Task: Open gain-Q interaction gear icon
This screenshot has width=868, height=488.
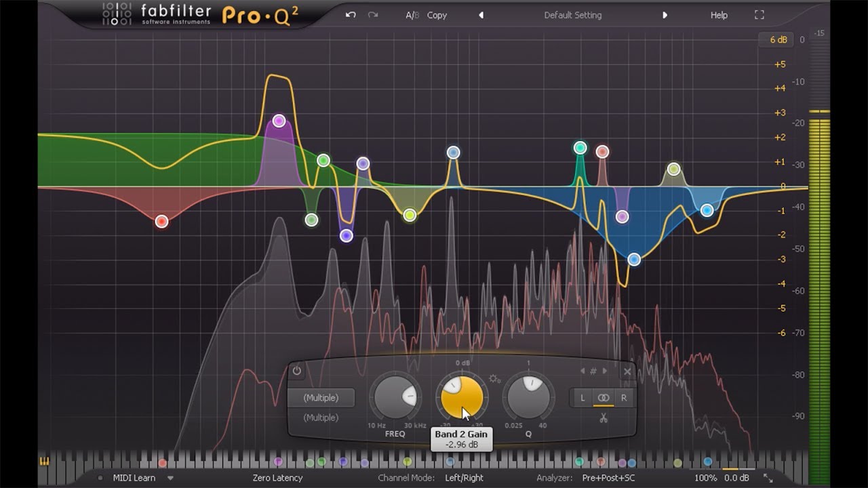Action: pyautogui.click(x=494, y=378)
